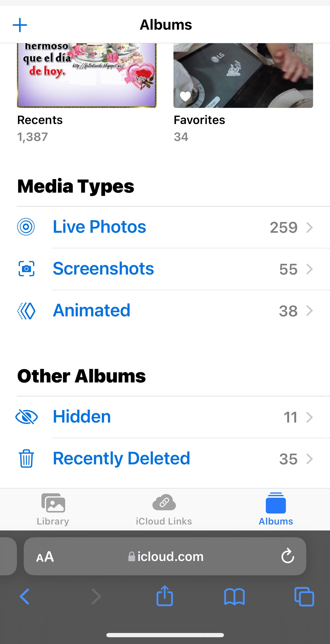This screenshot has width=330, height=644.
Task: Open Safari bookmarks book icon
Action: pos(234,597)
